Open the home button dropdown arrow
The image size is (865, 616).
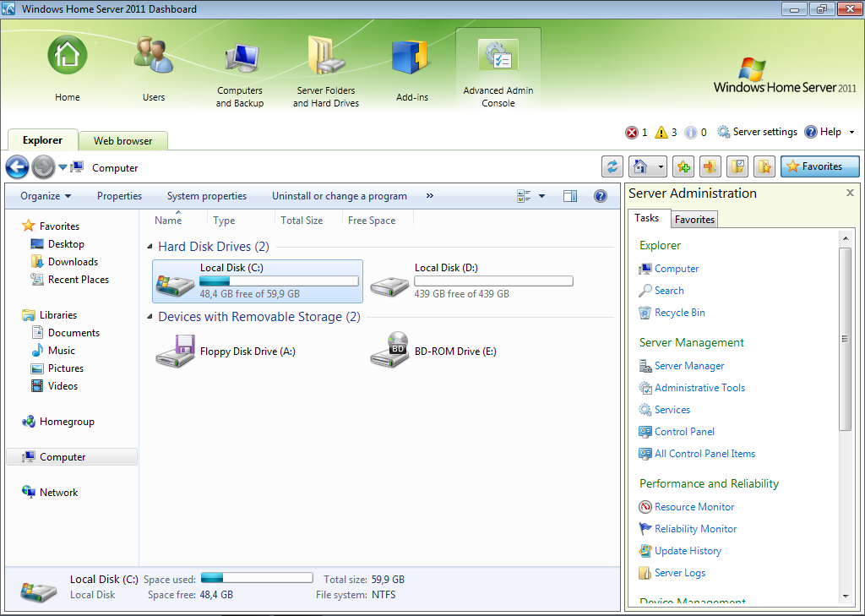(661, 166)
